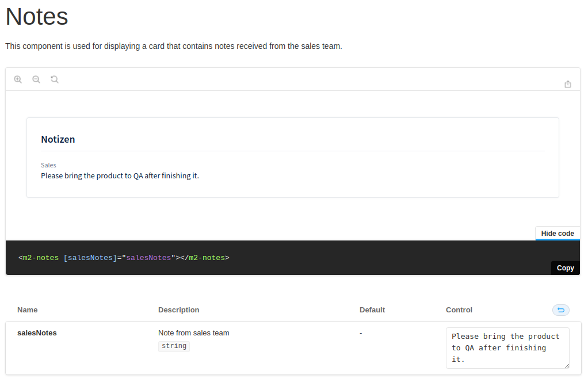Reset the canvas zoom level

click(55, 79)
